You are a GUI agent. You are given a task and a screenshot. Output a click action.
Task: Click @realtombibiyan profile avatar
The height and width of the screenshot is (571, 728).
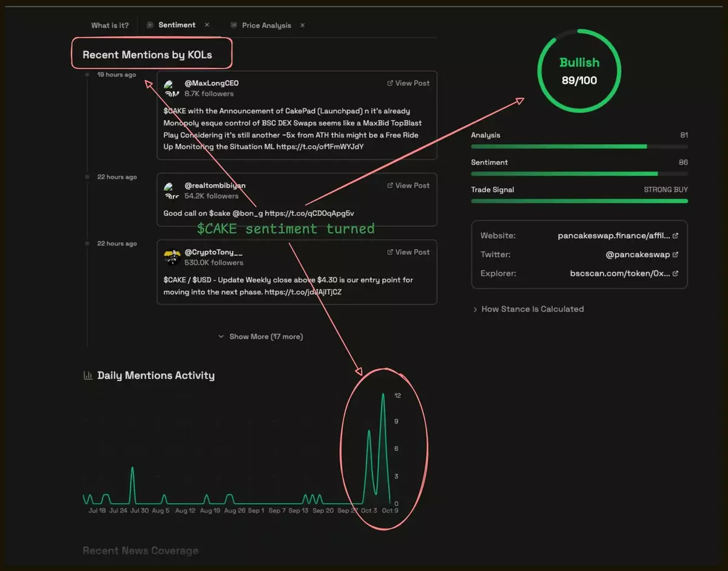click(172, 190)
